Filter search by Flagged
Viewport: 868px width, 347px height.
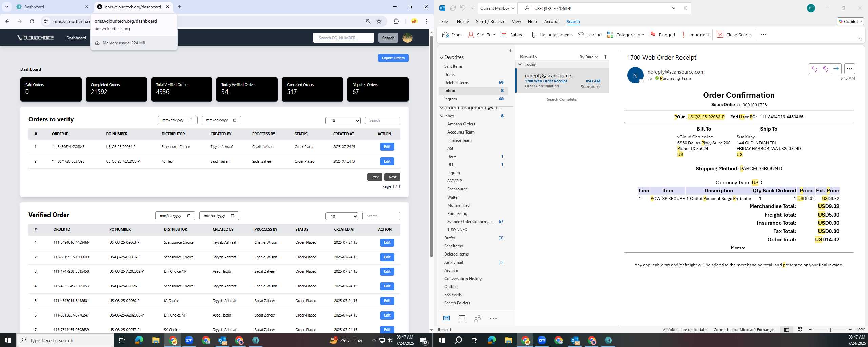pyautogui.click(x=662, y=35)
